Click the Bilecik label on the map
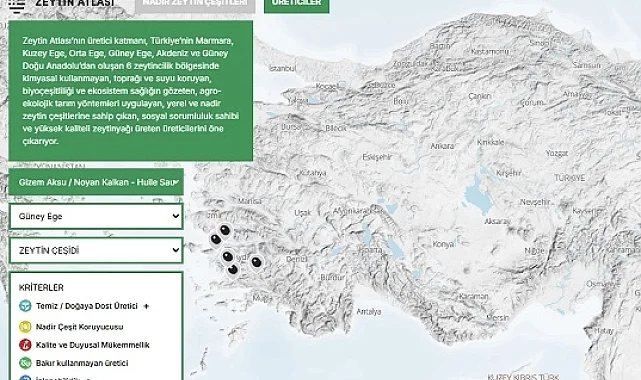This screenshot has width=641, height=380. 336,128
